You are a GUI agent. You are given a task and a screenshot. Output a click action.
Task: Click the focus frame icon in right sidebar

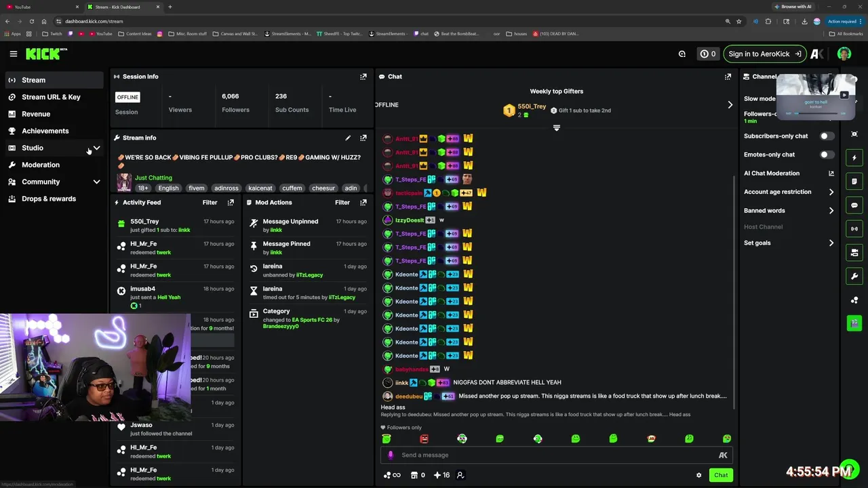pos(854,134)
